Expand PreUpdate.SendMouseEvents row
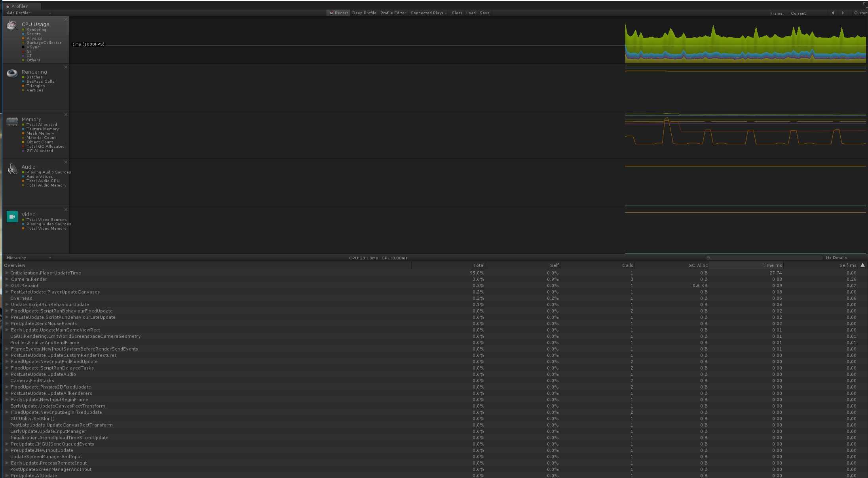Image resolution: width=868 pixels, height=478 pixels. pyautogui.click(x=7, y=324)
